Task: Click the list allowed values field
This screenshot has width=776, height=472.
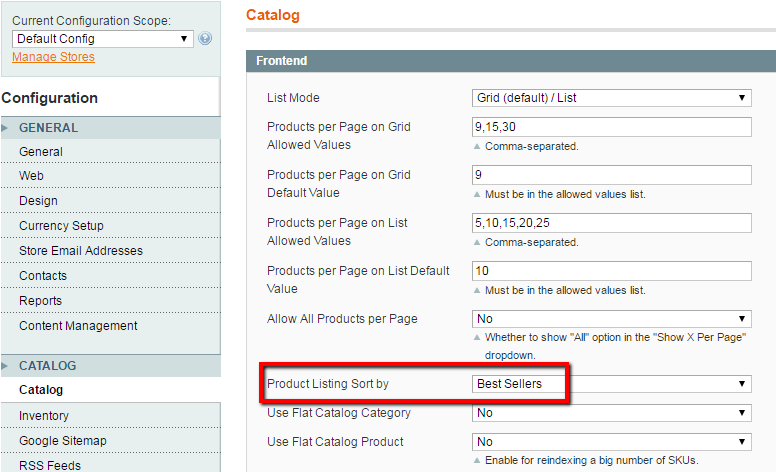Action: tap(612, 223)
